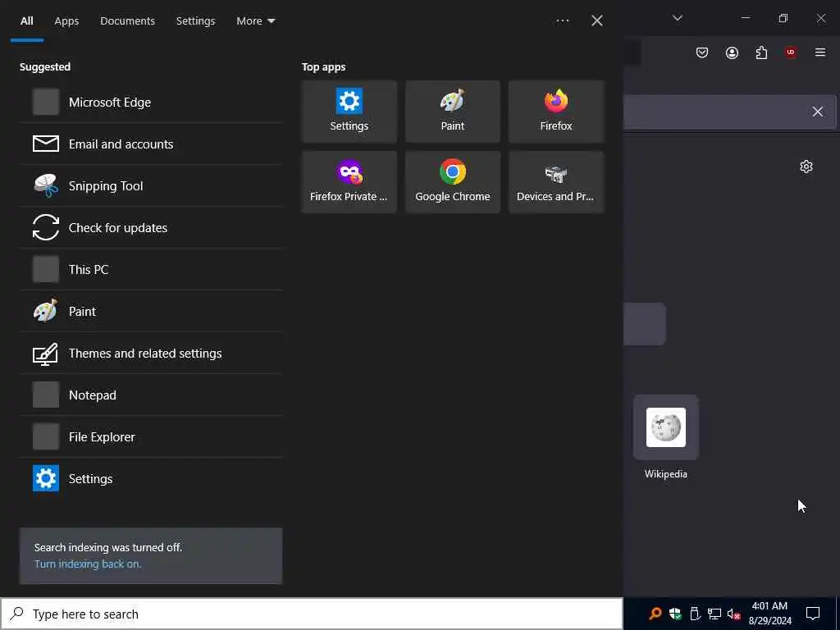Switch to the Settings search tab

(195, 21)
